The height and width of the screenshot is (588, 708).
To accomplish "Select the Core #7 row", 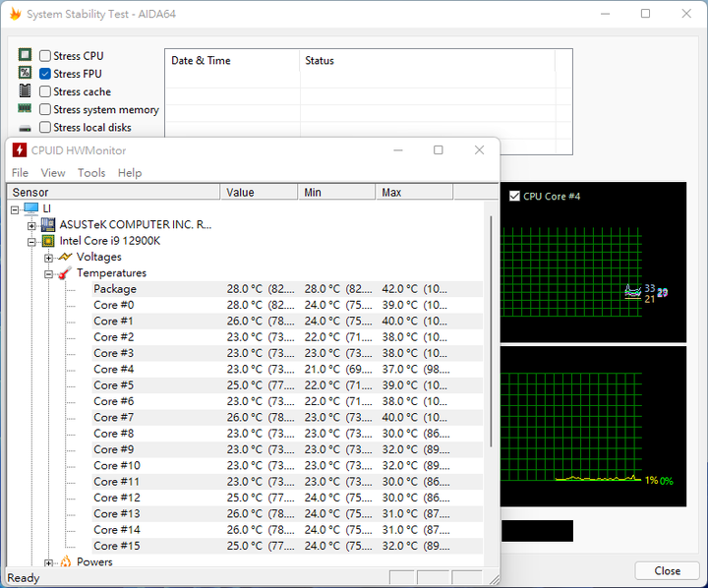I will [287, 417].
